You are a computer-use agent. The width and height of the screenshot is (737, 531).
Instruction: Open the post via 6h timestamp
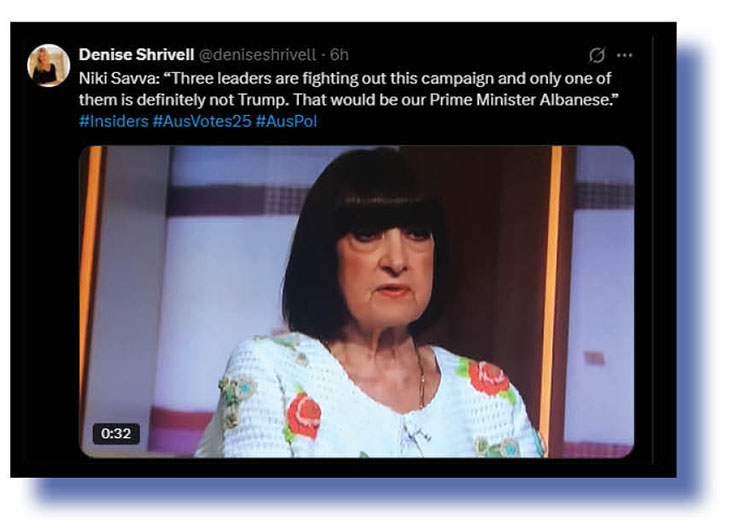(339, 55)
